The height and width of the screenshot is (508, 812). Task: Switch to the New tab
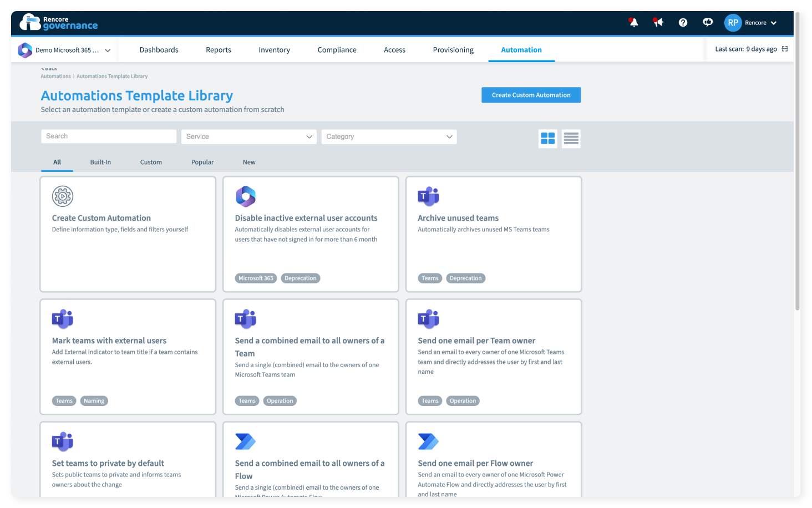coord(249,162)
